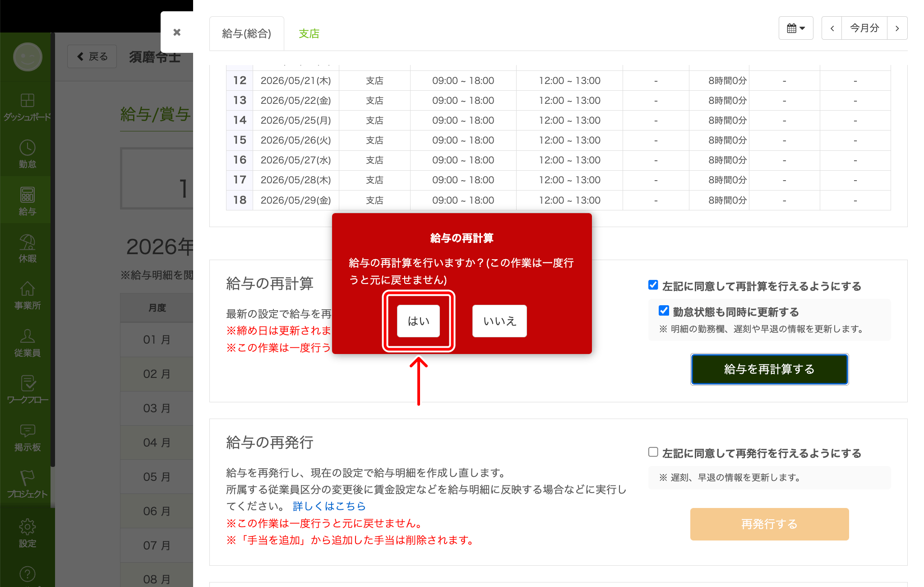Click the smiley avatar icon
Screen dimensions: 924x587
point(28,57)
